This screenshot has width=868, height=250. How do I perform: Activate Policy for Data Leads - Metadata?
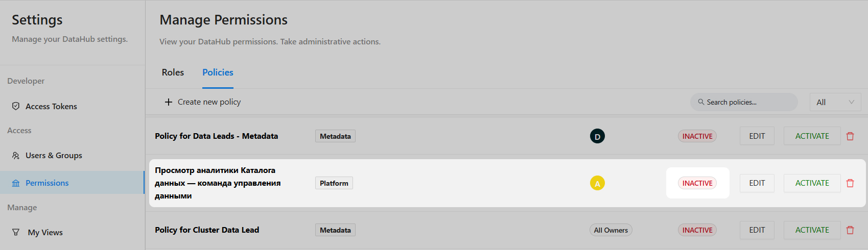coord(812,136)
